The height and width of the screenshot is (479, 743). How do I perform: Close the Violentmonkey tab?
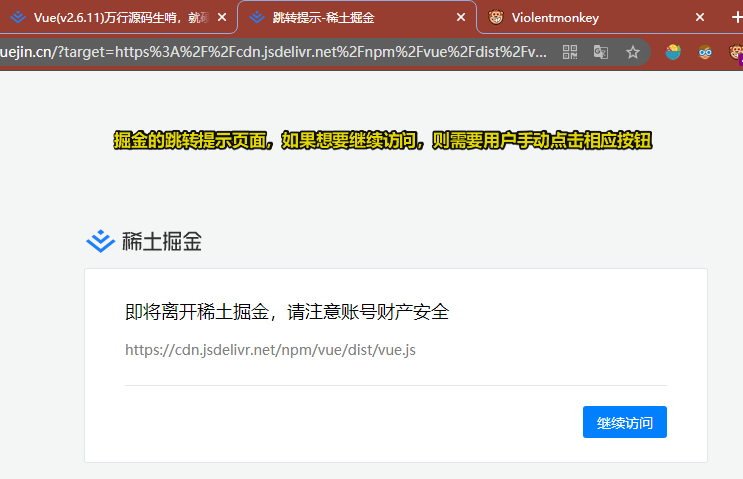tap(700, 18)
